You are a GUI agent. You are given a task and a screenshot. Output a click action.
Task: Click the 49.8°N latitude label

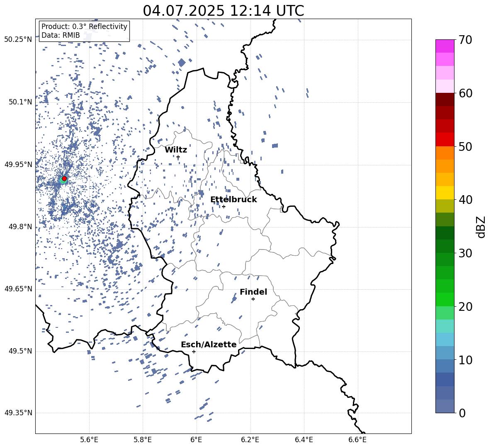point(20,227)
